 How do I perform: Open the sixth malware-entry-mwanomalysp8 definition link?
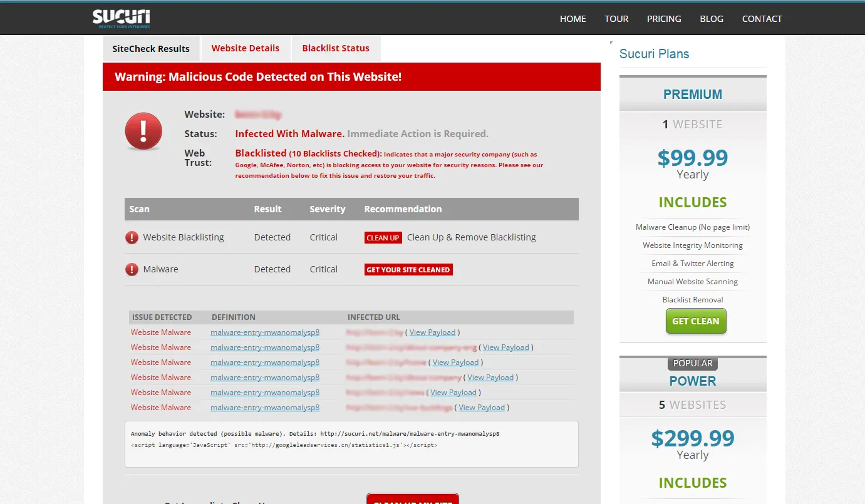(x=265, y=408)
